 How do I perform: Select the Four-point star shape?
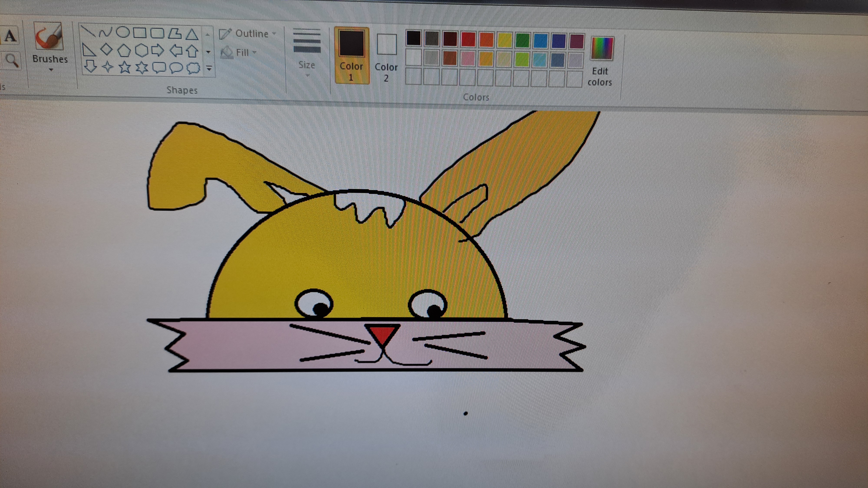107,67
